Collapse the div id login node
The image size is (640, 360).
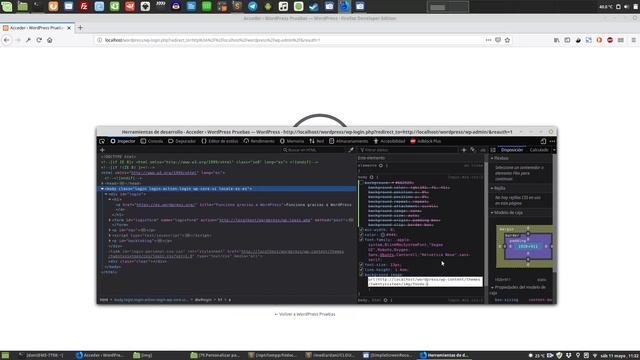pyautogui.click(x=106, y=194)
